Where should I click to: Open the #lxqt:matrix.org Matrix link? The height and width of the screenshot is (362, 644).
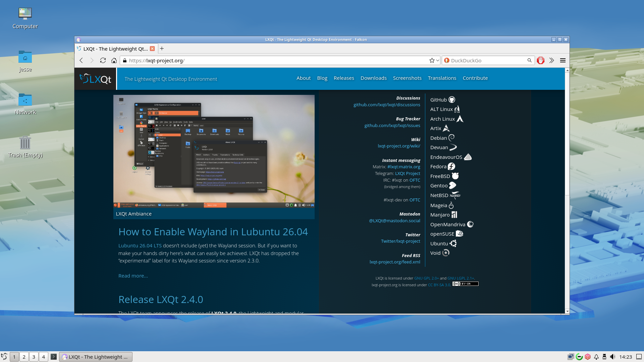pyautogui.click(x=404, y=167)
